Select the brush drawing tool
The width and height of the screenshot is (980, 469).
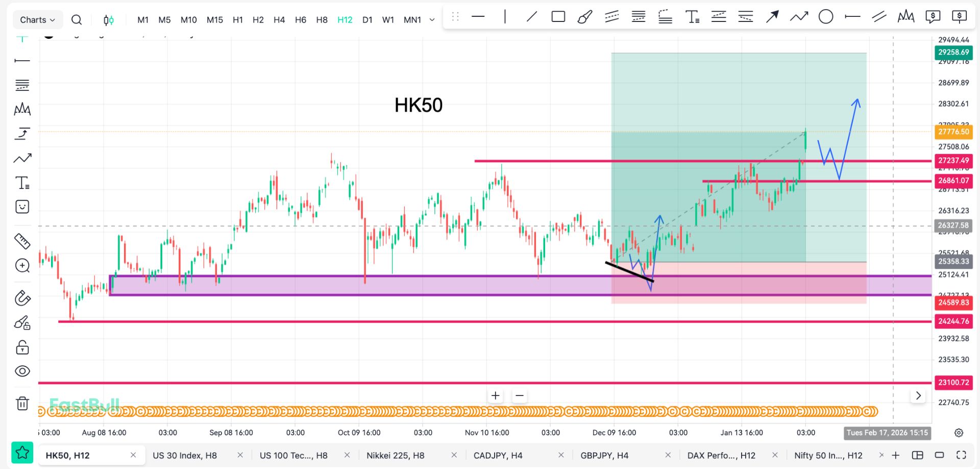[584, 17]
